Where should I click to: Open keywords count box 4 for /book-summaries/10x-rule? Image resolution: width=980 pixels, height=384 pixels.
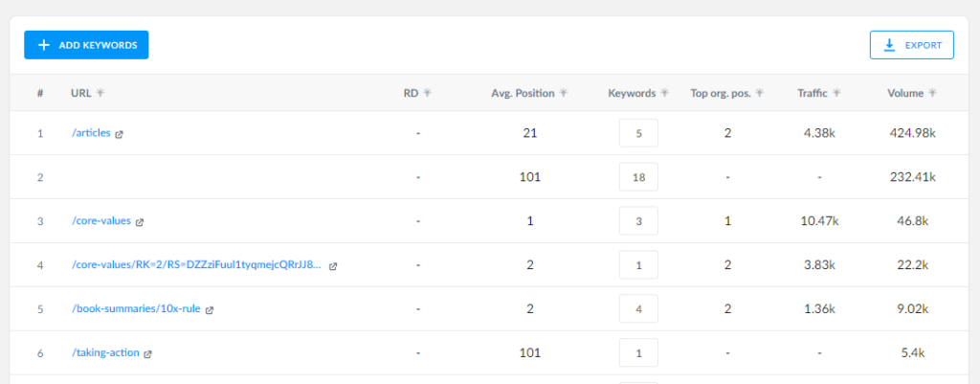click(x=638, y=309)
